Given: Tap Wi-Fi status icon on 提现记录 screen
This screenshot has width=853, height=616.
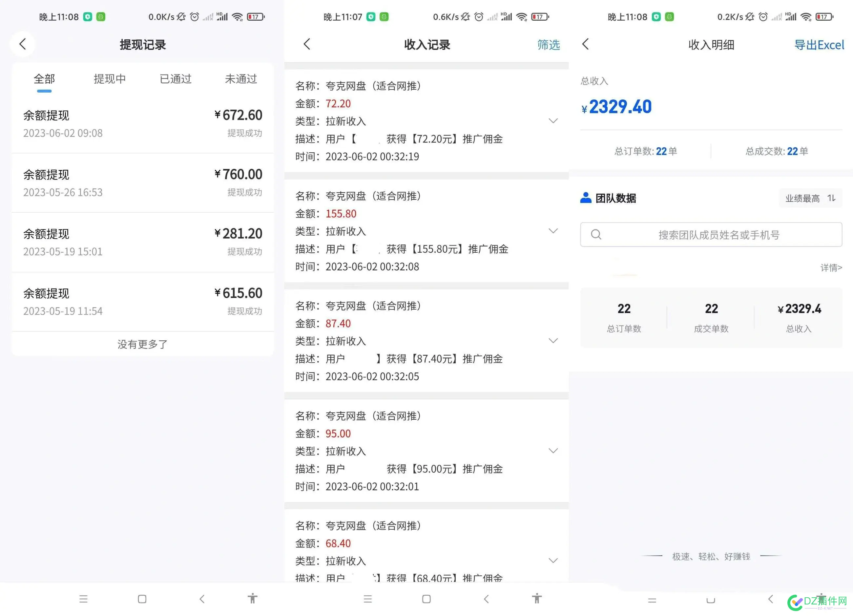Looking at the screenshot, I should pyautogui.click(x=237, y=16).
